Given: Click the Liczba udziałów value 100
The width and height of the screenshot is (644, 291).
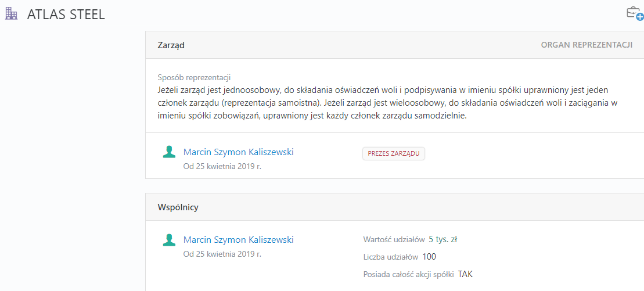Looking at the screenshot, I should tap(429, 257).
